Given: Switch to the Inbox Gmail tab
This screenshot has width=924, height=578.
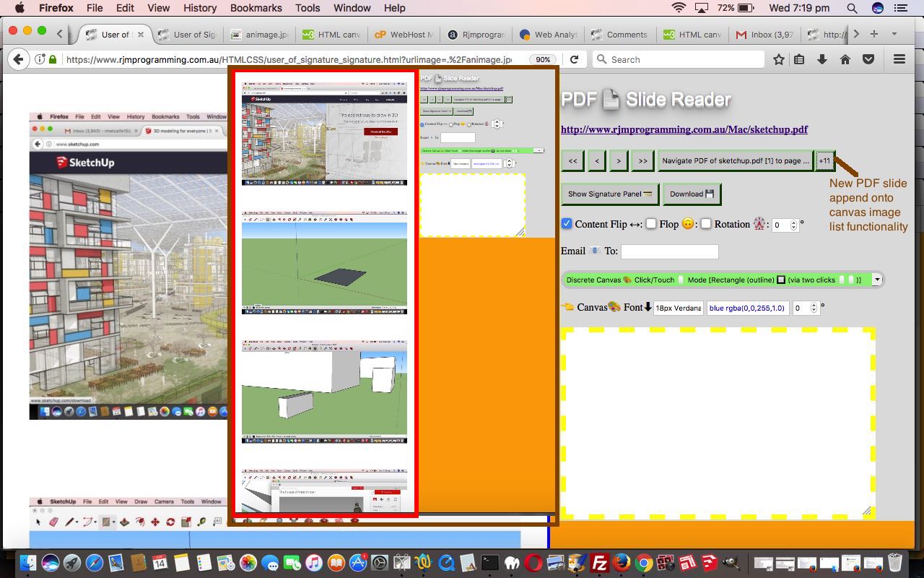Looking at the screenshot, I should coord(764,34).
